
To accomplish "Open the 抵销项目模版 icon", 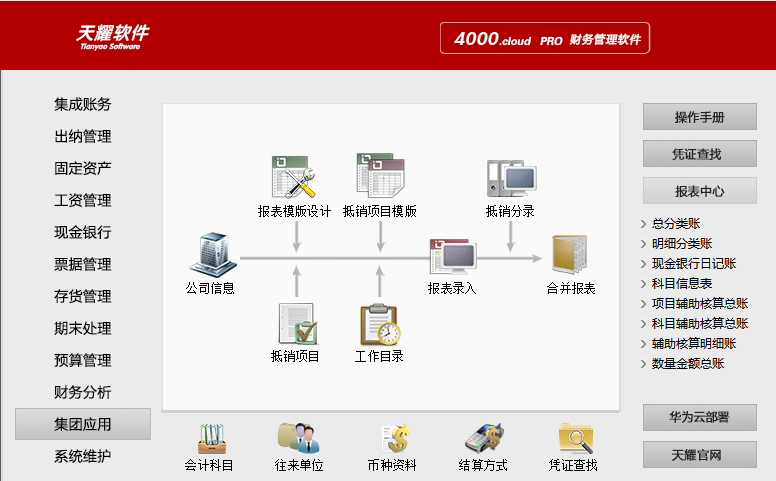I will [x=379, y=176].
